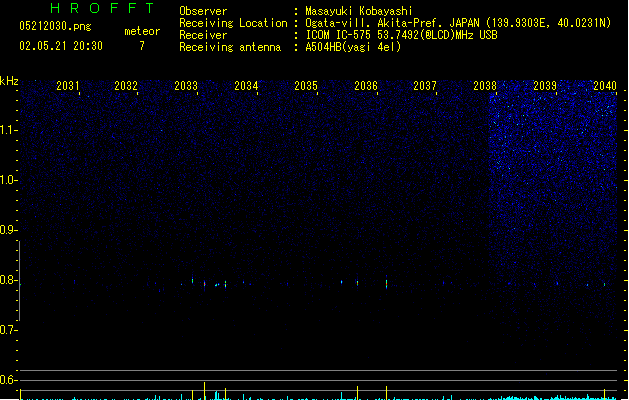
Task: Click the Ogata-vill. Akita-Pref. JAPAN location text
Action: [x=394, y=23]
